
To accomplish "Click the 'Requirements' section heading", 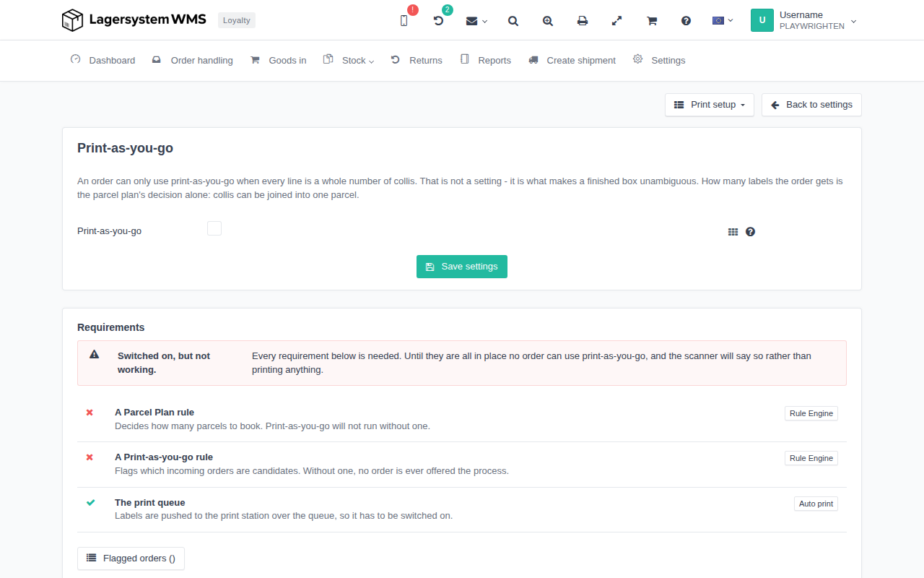I will tap(111, 327).
